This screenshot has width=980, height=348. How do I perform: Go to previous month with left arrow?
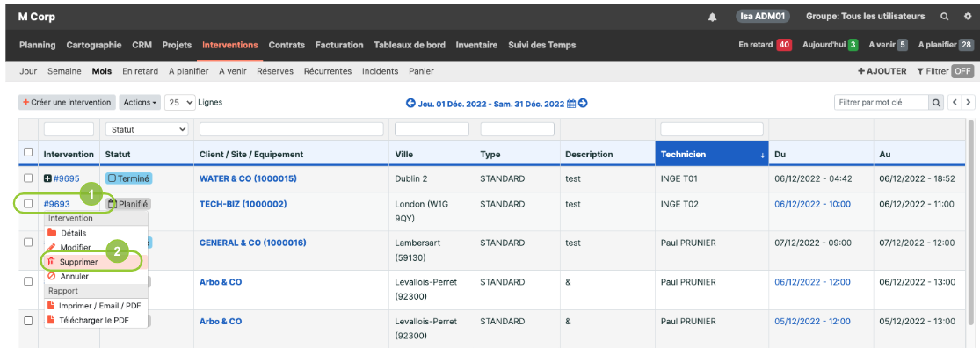[410, 104]
